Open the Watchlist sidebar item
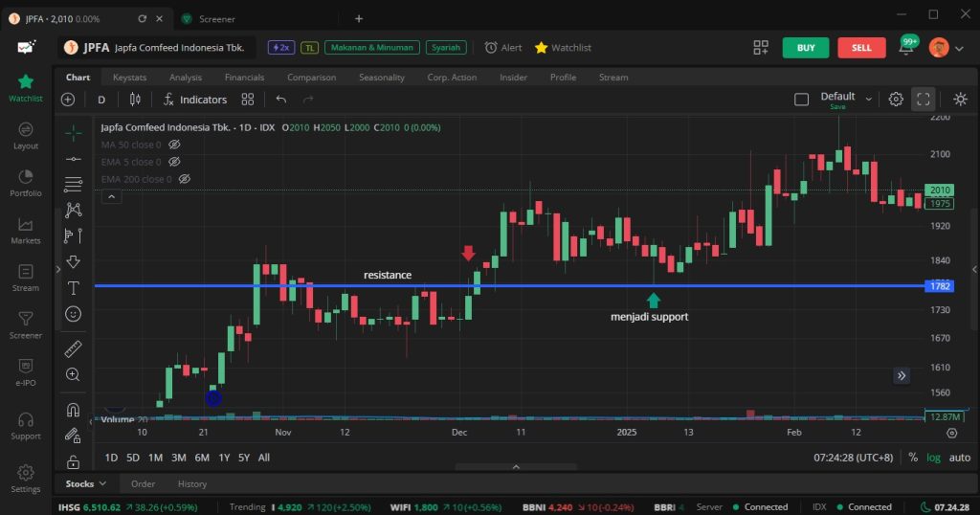980x515 pixels. 26,88
